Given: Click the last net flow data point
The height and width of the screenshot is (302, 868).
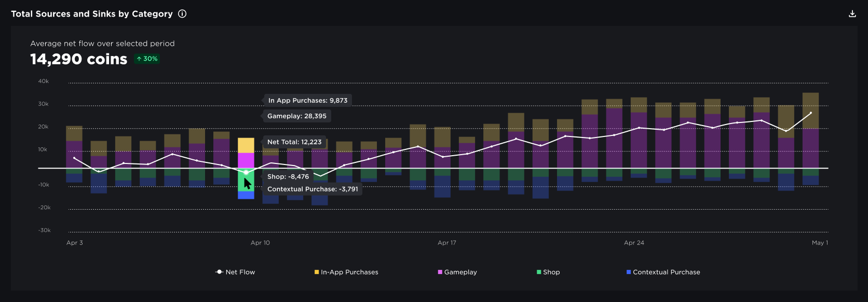Looking at the screenshot, I should (x=811, y=113).
